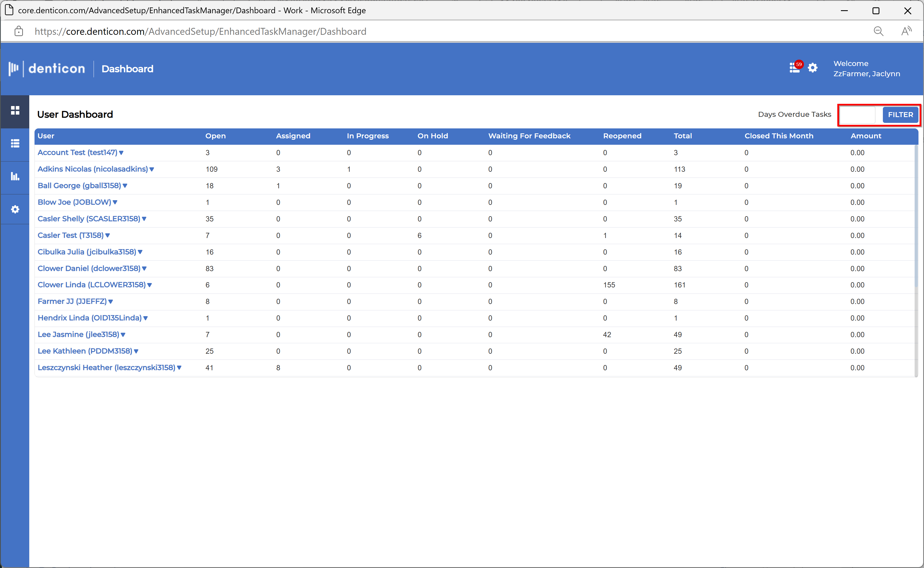
Task: Expand Farmer JJ (JJEFFZ) dropdown arrow
Action: 111,302
